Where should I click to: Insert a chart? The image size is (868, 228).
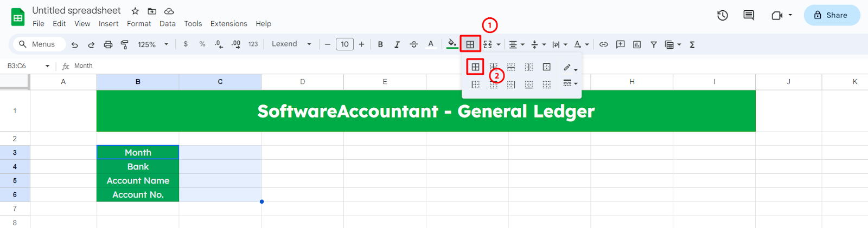637,44
